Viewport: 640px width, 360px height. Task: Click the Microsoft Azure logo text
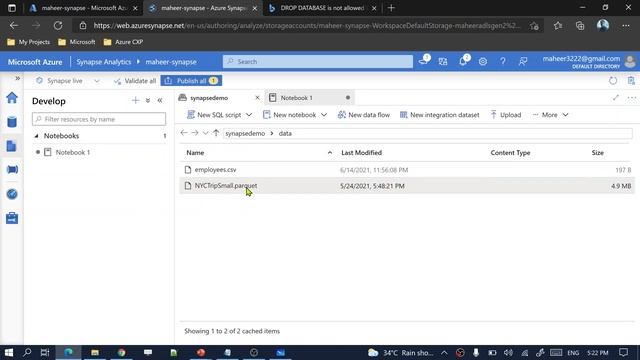[35, 62]
